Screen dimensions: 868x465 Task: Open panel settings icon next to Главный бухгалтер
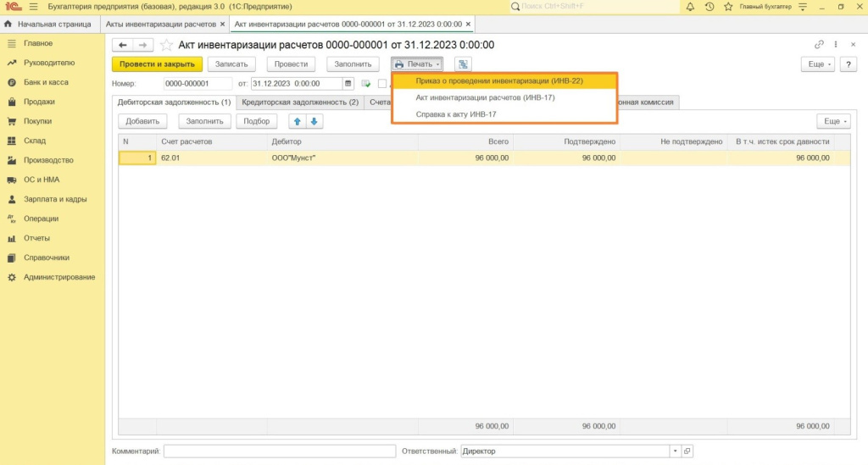[803, 7]
